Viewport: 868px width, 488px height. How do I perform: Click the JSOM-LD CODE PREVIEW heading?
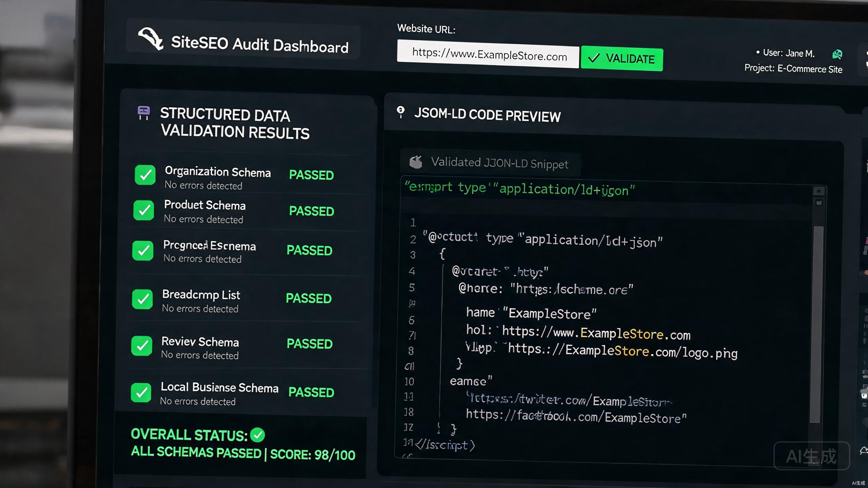coord(487,115)
